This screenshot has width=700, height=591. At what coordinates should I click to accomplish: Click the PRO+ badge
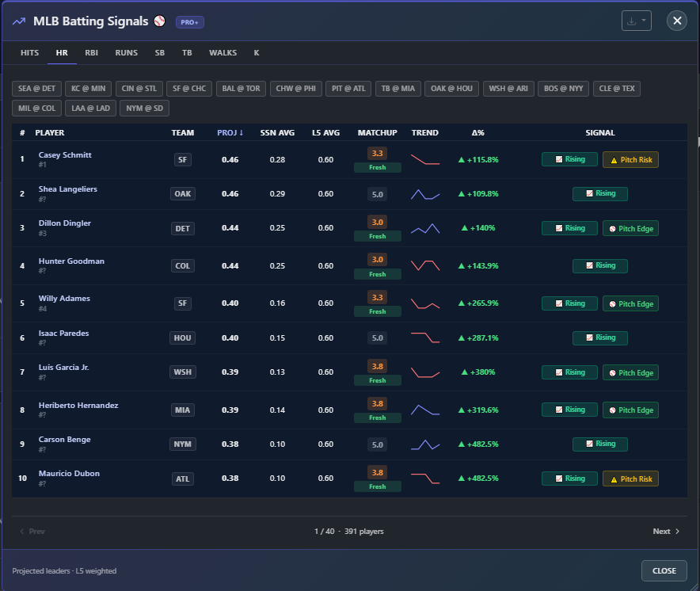pyautogui.click(x=190, y=22)
